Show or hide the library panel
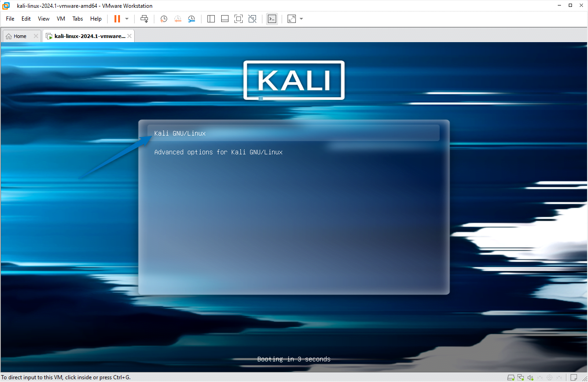588x382 pixels. 211,19
